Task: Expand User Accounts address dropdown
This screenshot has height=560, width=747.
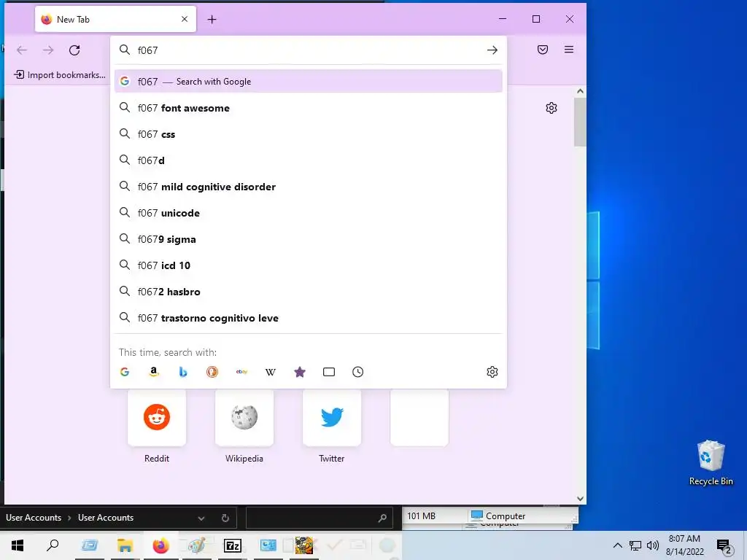Action: point(201,518)
